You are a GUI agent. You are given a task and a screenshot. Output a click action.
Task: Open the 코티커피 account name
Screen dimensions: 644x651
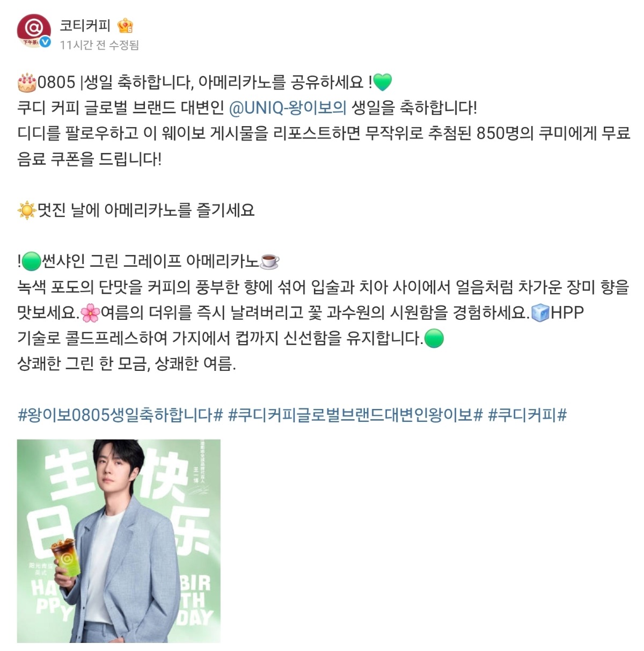coord(85,25)
